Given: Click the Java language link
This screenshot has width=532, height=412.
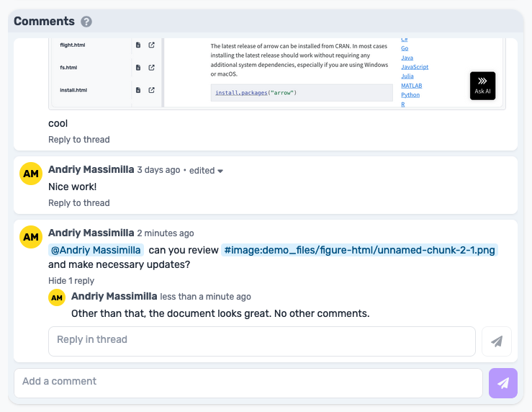Looking at the screenshot, I should [407, 58].
